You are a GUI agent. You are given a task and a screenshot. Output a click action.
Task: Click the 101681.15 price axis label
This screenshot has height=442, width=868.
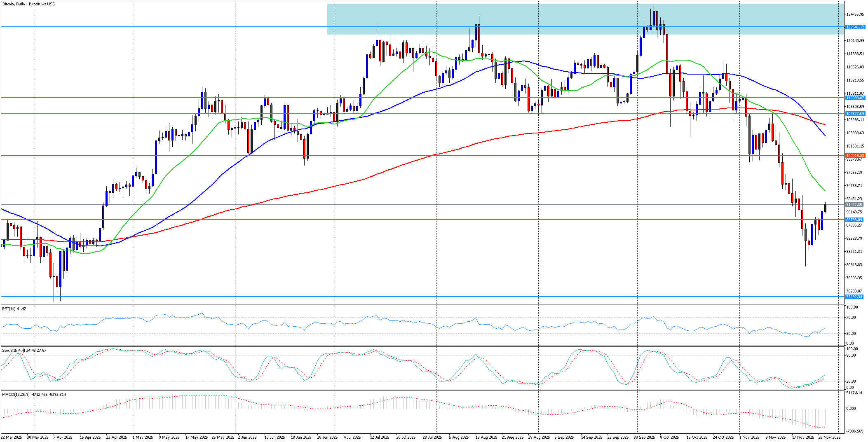pos(855,146)
